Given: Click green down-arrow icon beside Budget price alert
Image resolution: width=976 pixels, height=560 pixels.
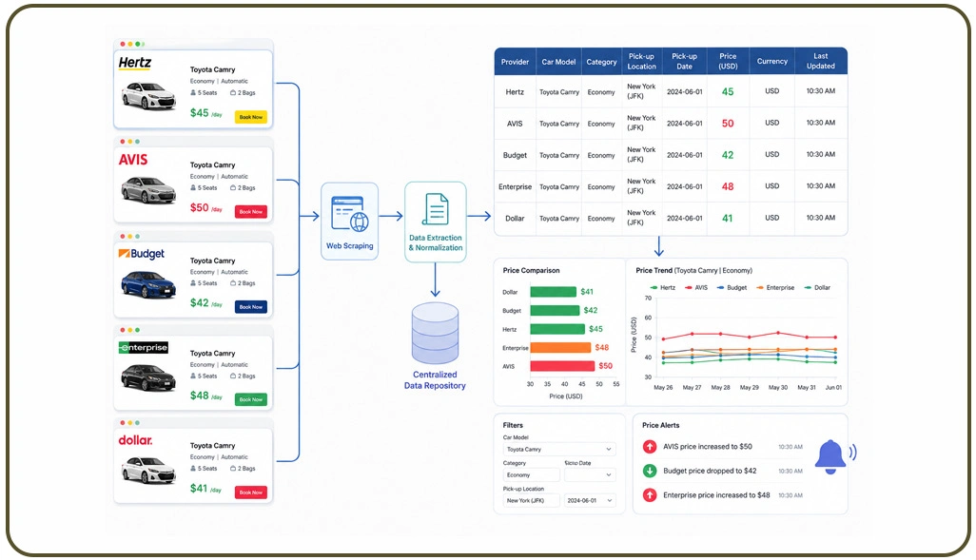Looking at the screenshot, I should [649, 471].
